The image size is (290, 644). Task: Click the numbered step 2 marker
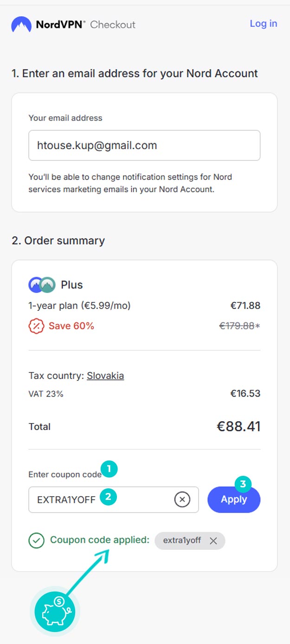click(x=108, y=497)
